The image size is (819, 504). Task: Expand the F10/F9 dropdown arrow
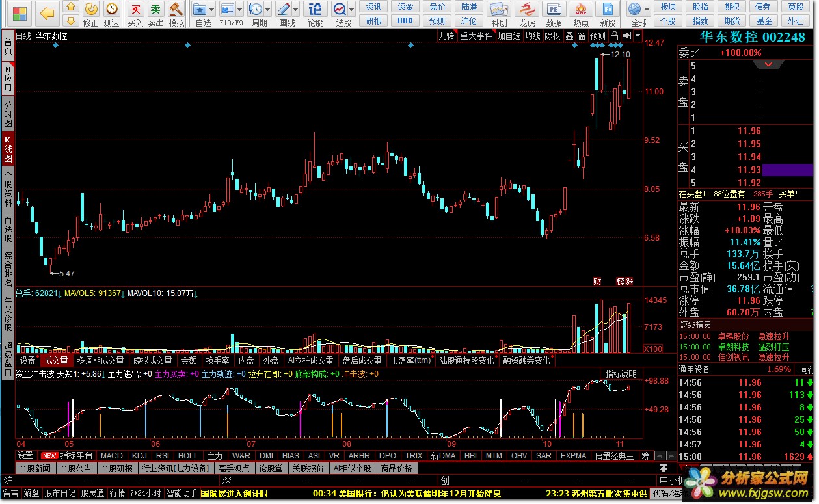point(239,9)
